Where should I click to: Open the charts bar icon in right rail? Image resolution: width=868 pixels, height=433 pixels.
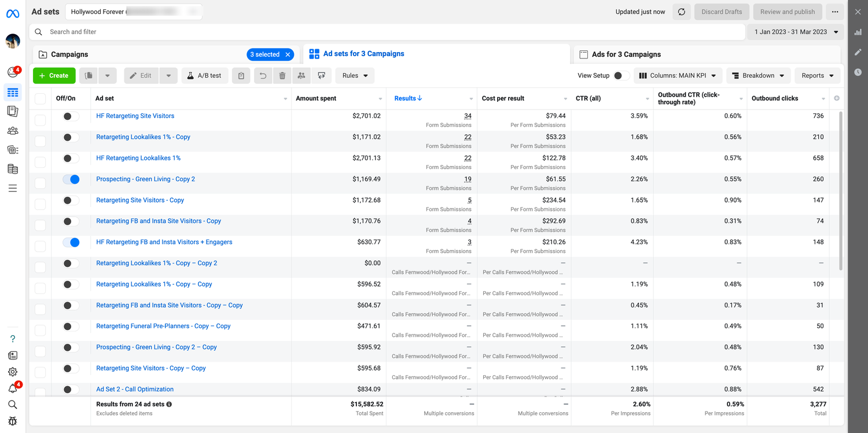click(858, 32)
